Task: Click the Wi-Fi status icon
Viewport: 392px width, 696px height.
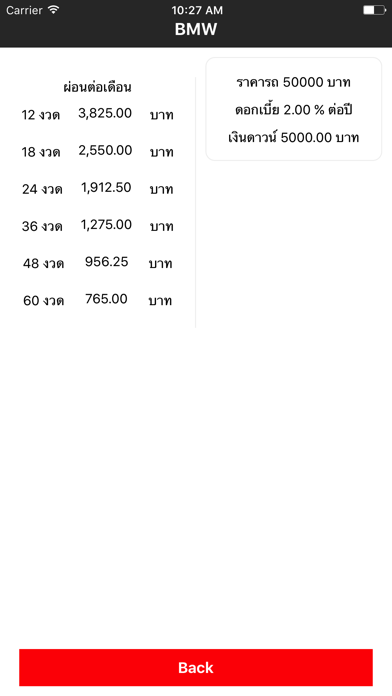Action: point(54,10)
